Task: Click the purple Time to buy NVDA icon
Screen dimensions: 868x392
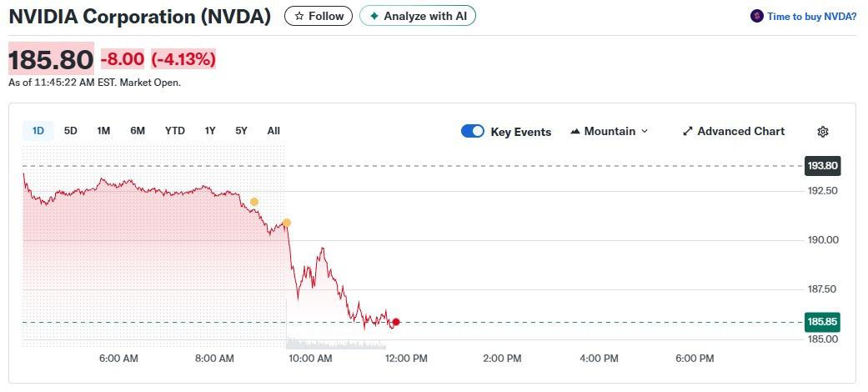Action: point(757,16)
